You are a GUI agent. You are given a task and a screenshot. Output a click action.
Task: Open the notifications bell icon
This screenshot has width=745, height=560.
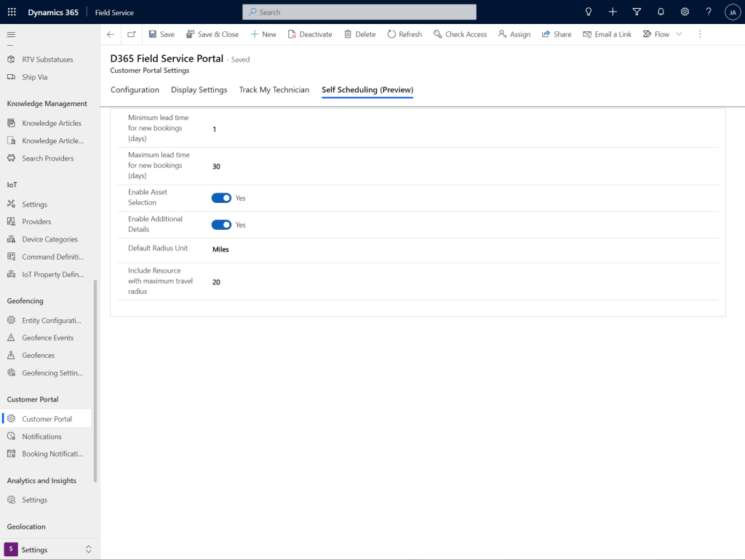tap(661, 12)
